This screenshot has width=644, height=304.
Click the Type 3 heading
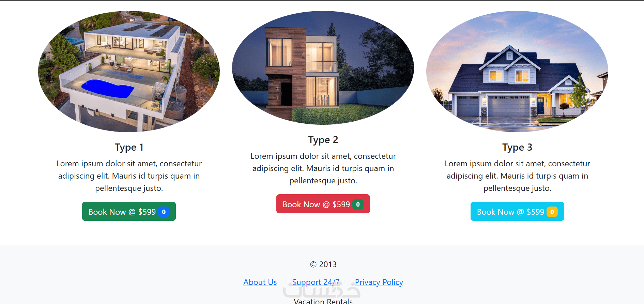(517, 147)
